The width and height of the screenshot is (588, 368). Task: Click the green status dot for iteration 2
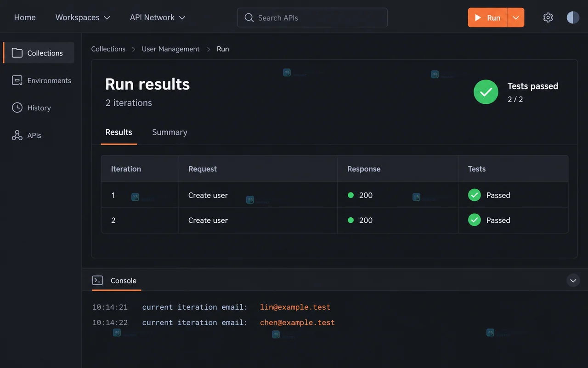pyautogui.click(x=351, y=220)
